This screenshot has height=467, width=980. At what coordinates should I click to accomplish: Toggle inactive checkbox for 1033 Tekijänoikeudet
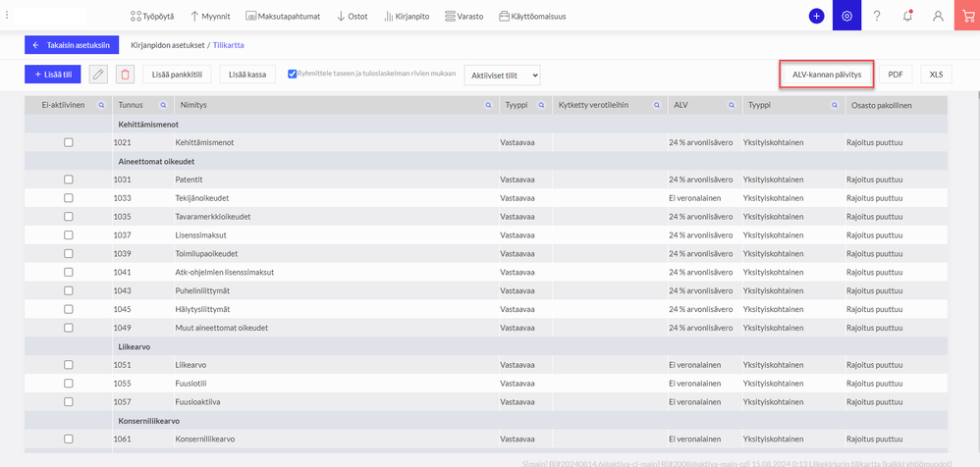click(x=68, y=198)
